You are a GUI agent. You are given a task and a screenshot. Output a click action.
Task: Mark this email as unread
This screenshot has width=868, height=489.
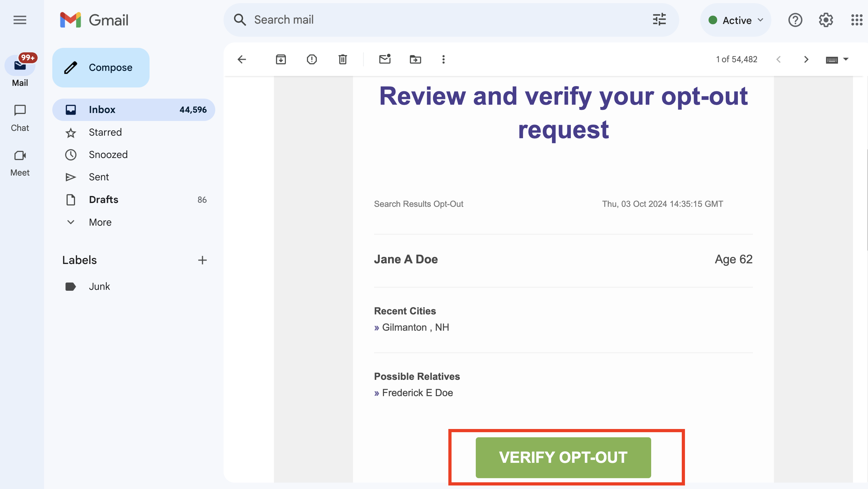385,59
